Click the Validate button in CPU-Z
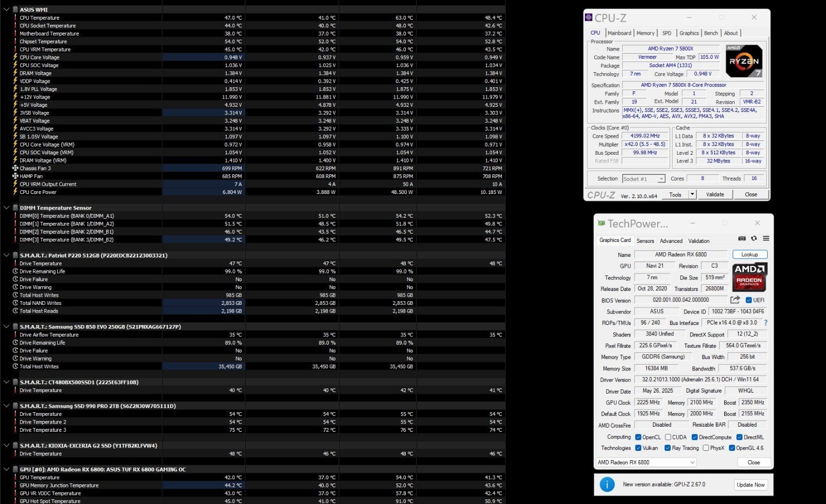Screen dimensions: 826x504 715,194
